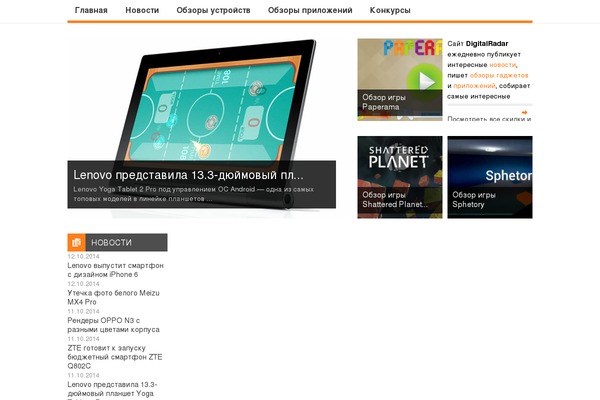Follow the 'обзоры гаджетов' link

499,75
